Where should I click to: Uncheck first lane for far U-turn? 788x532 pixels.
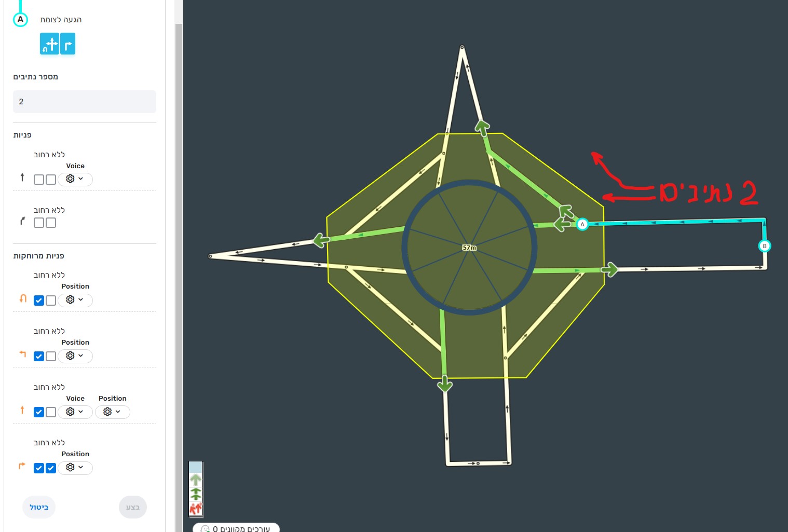click(x=39, y=301)
